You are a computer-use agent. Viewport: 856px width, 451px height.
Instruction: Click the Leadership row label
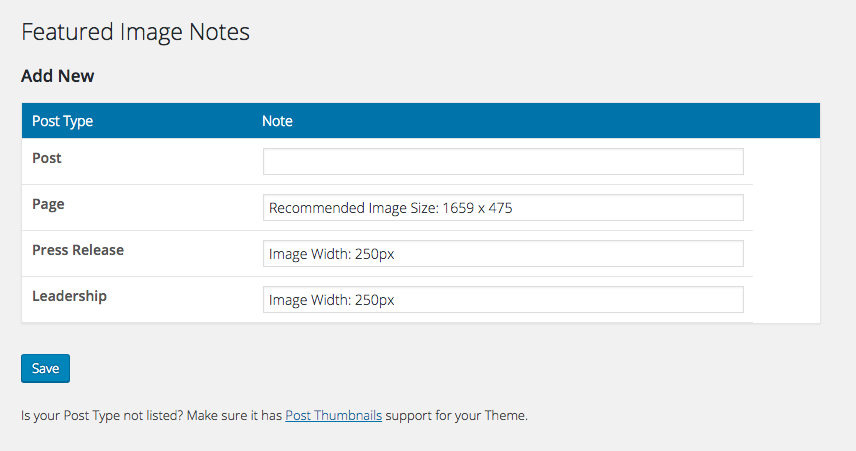coord(69,296)
